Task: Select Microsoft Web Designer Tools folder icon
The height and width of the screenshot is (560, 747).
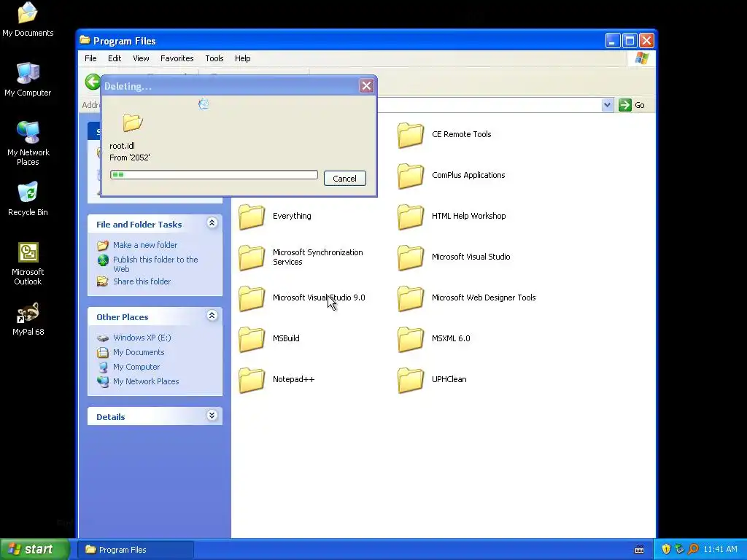Action: [410, 298]
